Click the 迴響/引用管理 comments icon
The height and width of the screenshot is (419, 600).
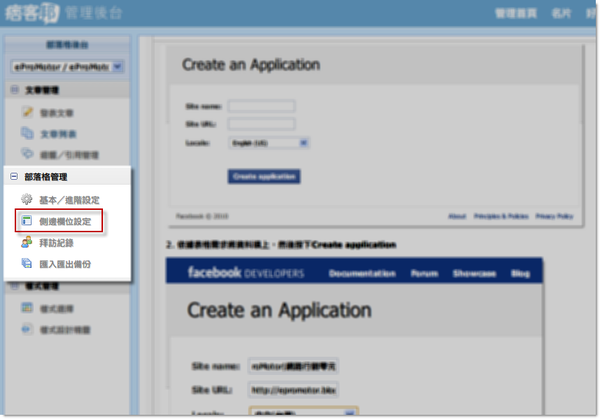pyautogui.click(x=27, y=153)
